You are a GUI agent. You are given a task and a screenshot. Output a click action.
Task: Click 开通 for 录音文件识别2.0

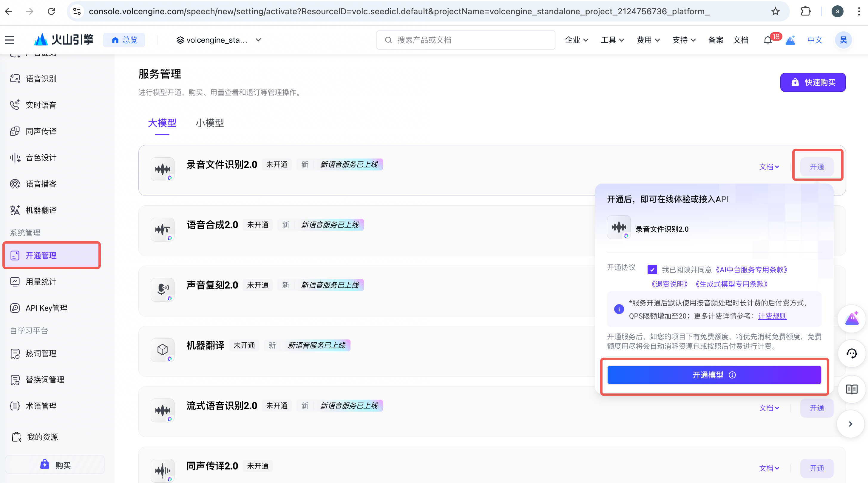(x=817, y=167)
